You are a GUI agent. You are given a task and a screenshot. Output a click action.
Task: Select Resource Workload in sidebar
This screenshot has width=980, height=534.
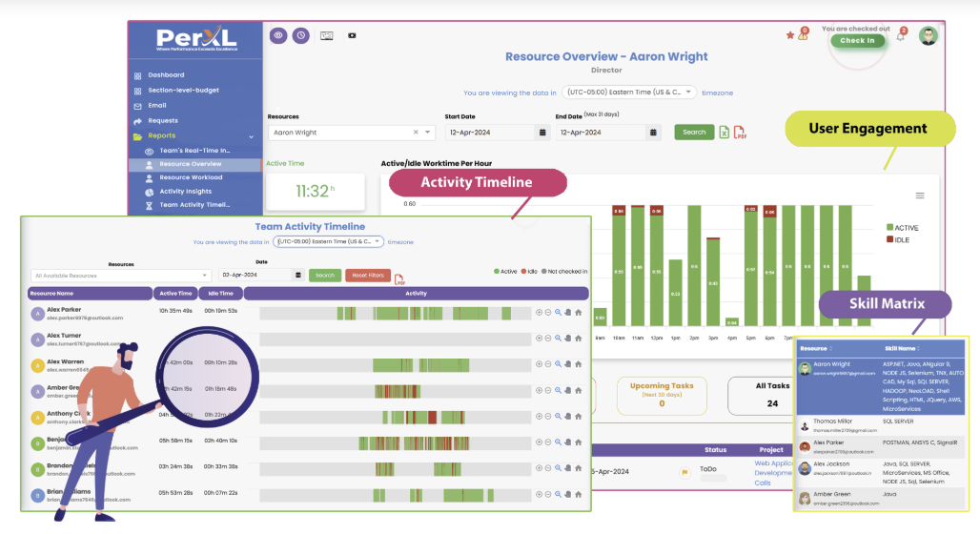click(191, 177)
